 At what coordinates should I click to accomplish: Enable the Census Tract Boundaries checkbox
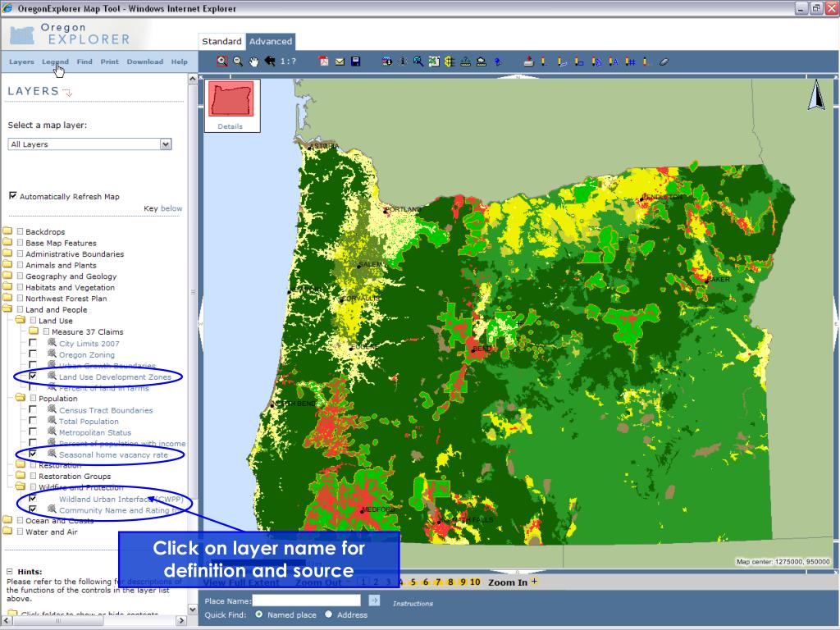tap(33, 410)
